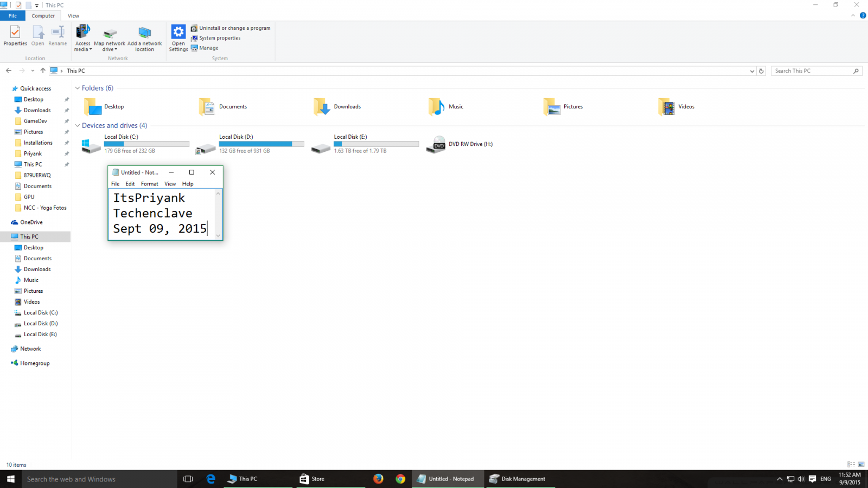The image size is (868, 488).
Task: Open recent locations dropdown arrow
Action: click(33, 71)
